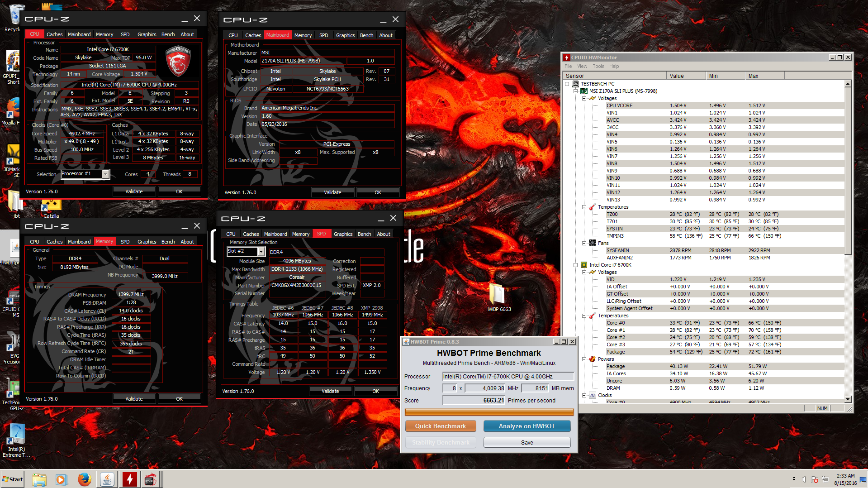Screen dimensions: 868x488
Task: Collapse the Intel Core i7 6700K node
Action: click(x=576, y=265)
